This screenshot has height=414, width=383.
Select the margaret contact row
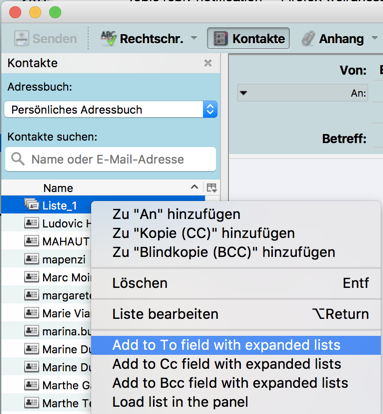(x=47, y=295)
